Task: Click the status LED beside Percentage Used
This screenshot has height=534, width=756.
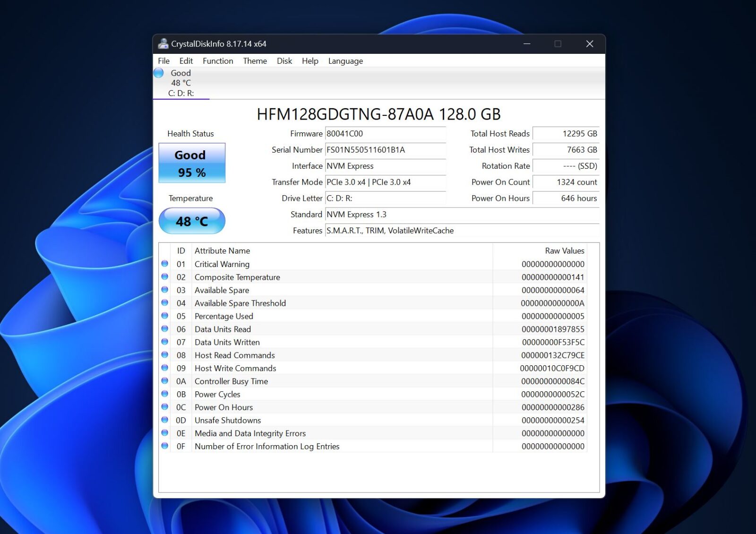Action: (x=164, y=316)
